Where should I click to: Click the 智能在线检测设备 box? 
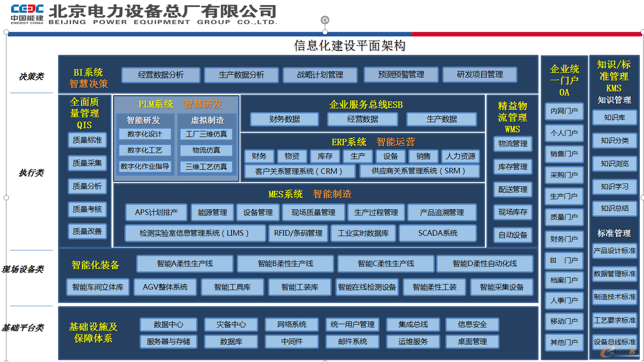(x=367, y=287)
